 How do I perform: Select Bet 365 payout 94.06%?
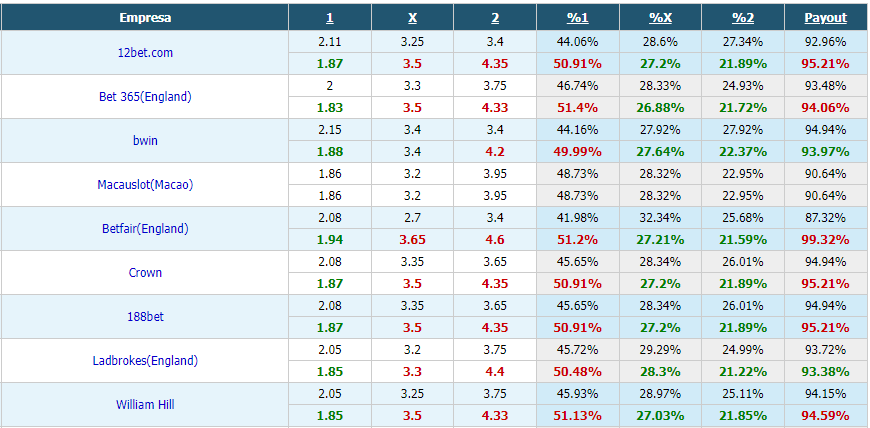(x=826, y=108)
